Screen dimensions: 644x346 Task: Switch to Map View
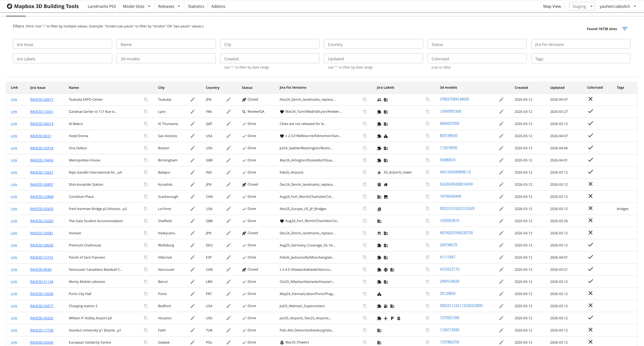tap(552, 6)
